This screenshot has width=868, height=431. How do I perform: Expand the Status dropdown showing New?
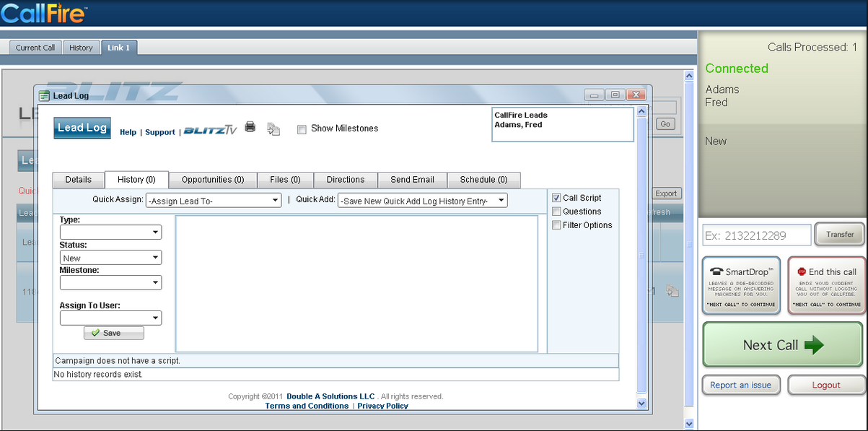[x=111, y=258]
